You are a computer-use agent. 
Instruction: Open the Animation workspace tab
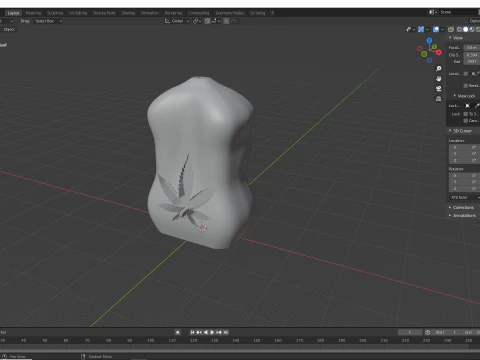click(150, 13)
